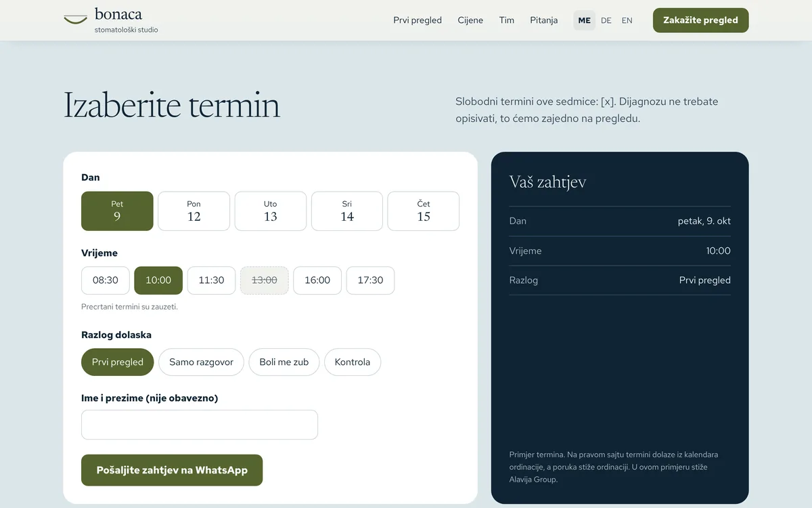The width and height of the screenshot is (812, 508).
Task: Click the stomatološki studio tagline
Action: (127, 30)
